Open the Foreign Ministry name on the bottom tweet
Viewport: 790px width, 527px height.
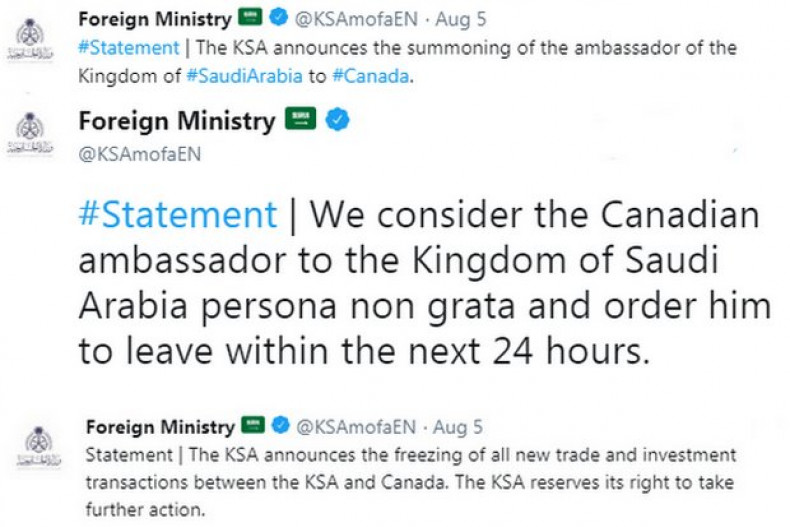click(159, 426)
